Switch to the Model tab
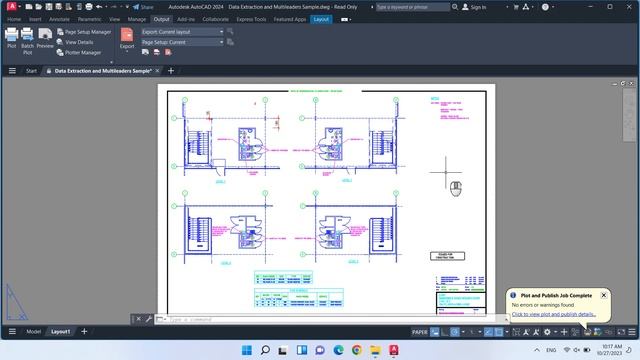Image resolution: width=640 pixels, height=360 pixels. coord(33,332)
